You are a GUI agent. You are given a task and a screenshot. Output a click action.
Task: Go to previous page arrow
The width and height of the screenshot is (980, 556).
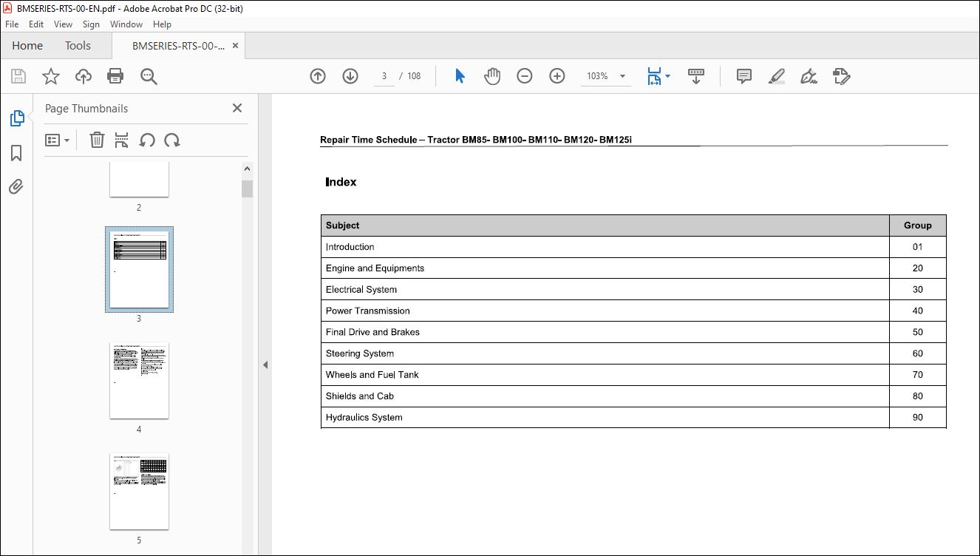coord(318,76)
